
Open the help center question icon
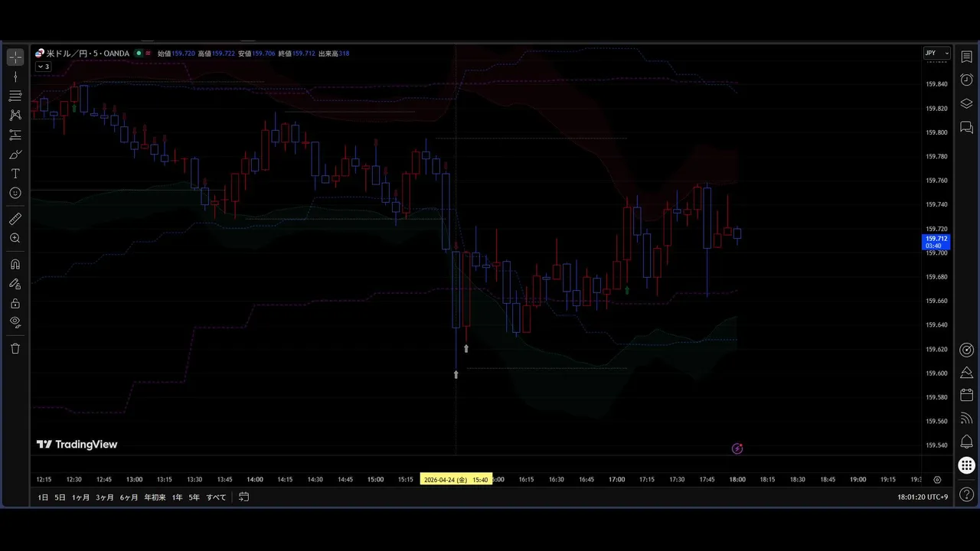pos(966,494)
